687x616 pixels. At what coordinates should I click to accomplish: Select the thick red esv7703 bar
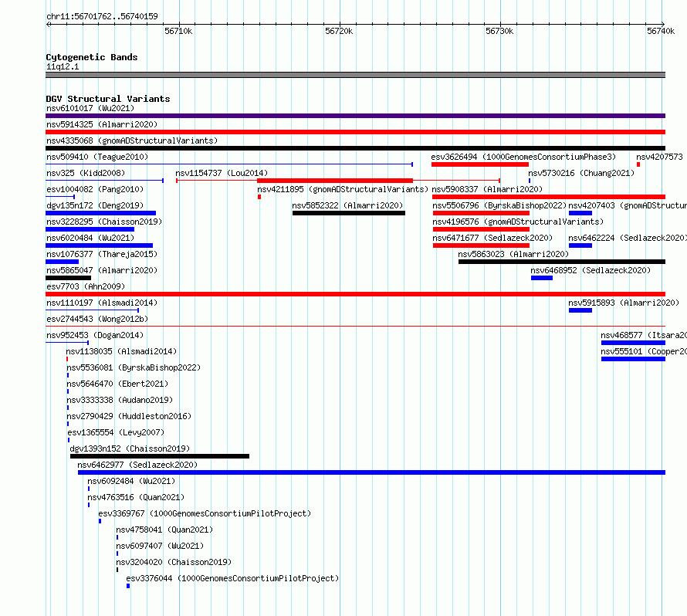355,294
